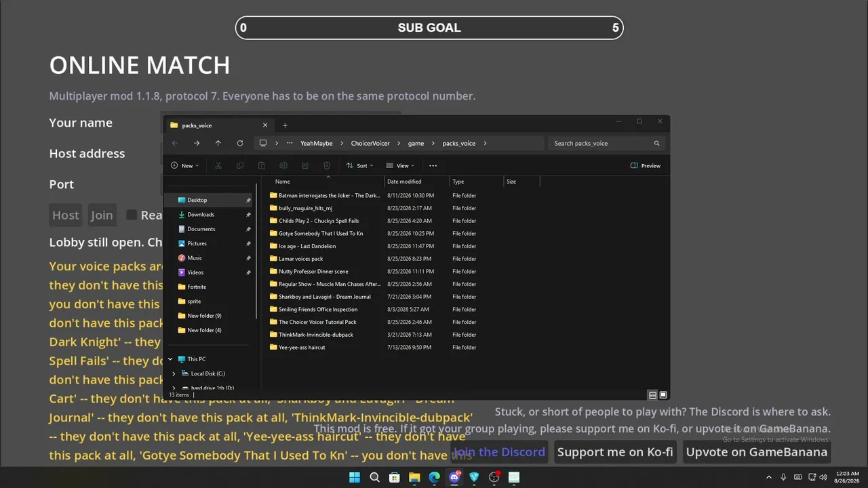Open the See more ellipsis menu
The image size is (868, 488).
(433, 165)
